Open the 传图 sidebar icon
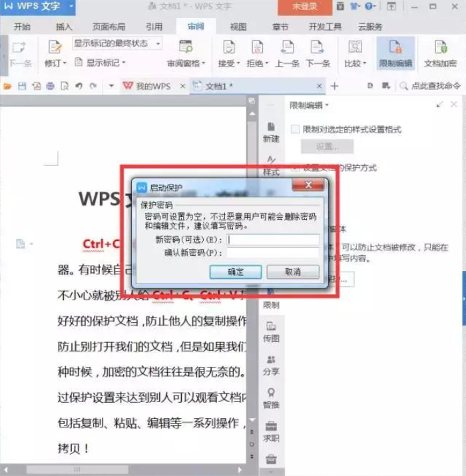Viewport: 466px width, 476px height. point(271,332)
